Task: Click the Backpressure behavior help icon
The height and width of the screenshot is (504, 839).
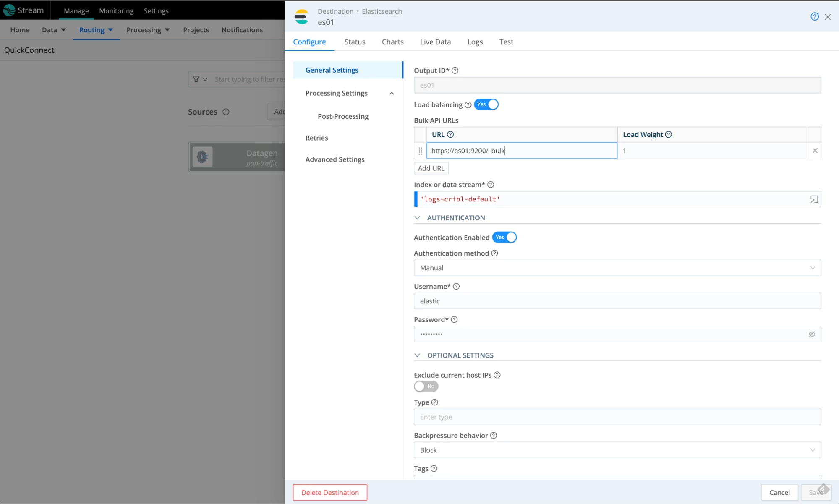Action: point(493,435)
